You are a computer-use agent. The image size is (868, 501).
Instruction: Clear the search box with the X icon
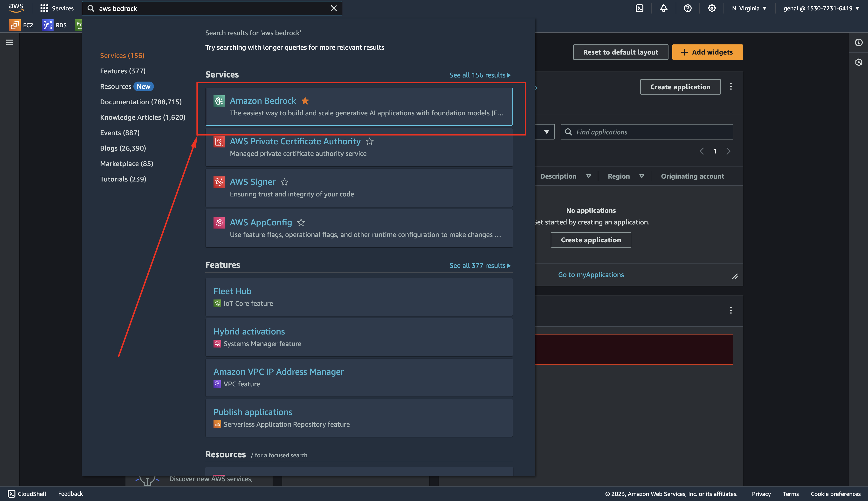[x=334, y=8]
